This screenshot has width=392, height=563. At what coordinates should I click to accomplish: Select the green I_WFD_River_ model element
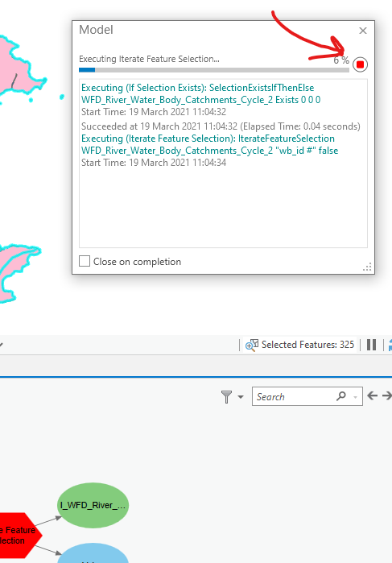[x=93, y=505]
